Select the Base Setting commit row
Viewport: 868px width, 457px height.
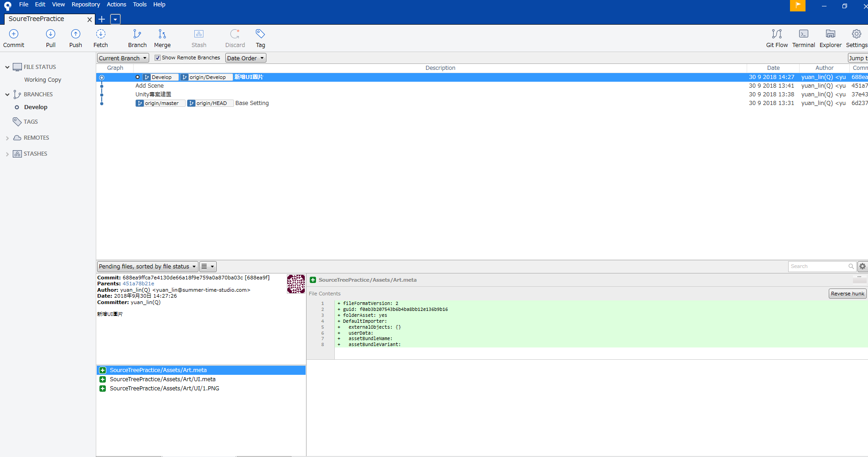(482, 103)
